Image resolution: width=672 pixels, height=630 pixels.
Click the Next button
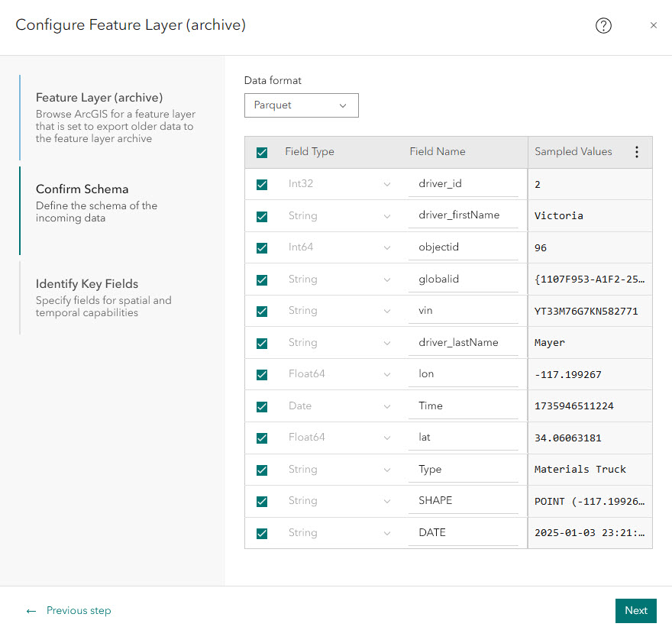635,610
